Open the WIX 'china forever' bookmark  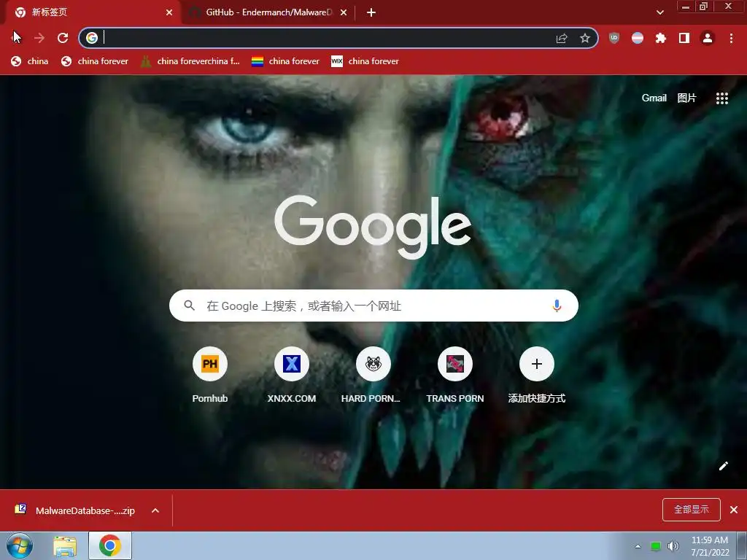tap(365, 61)
